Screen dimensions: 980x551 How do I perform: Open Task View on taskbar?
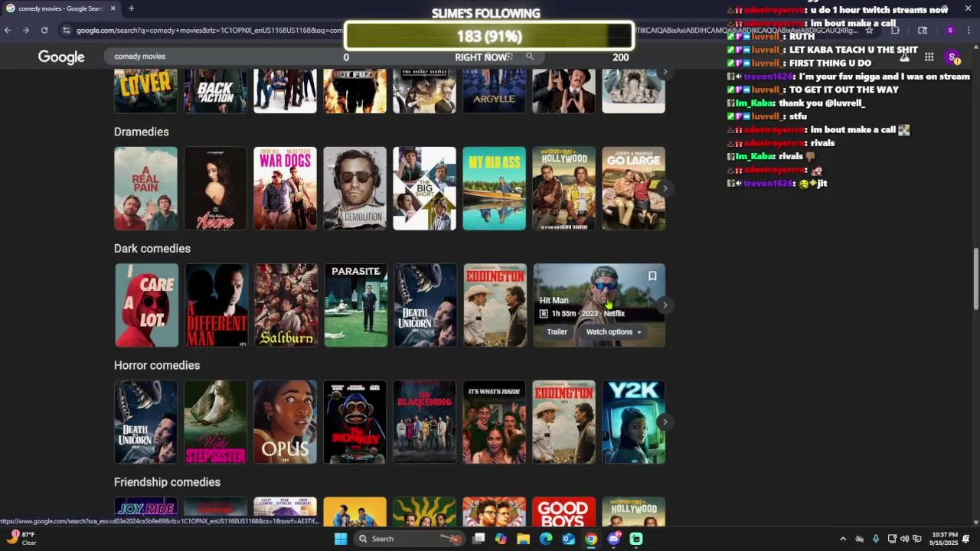tap(479, 539)
